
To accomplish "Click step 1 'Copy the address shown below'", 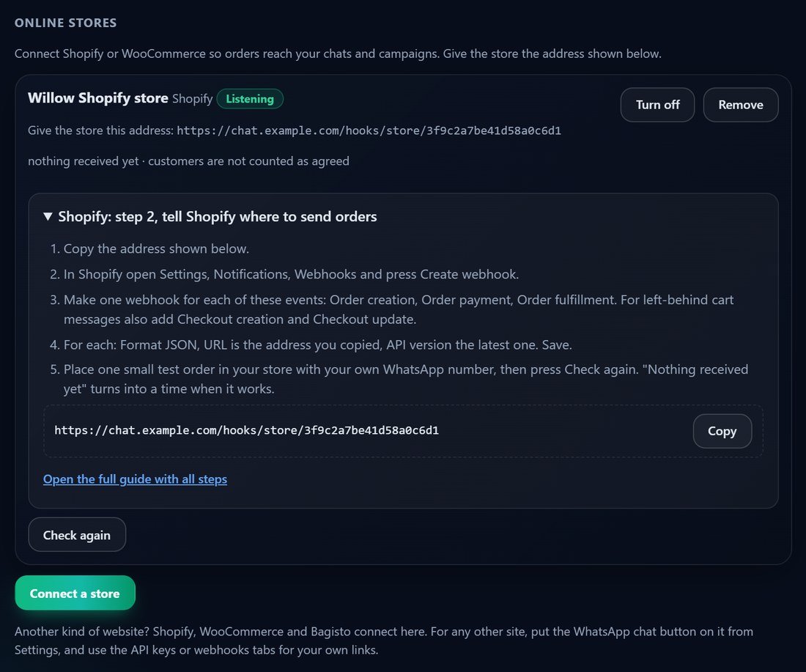I will coord(156,249).
